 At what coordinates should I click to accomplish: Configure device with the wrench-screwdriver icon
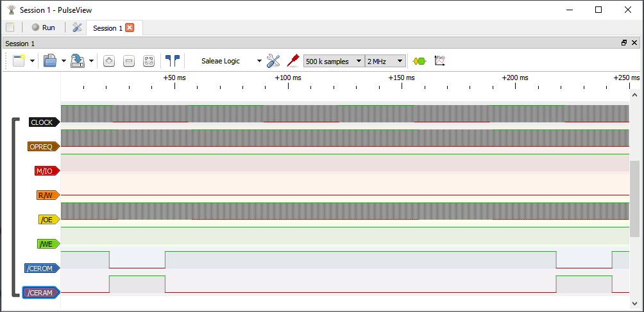coord(273,61)
